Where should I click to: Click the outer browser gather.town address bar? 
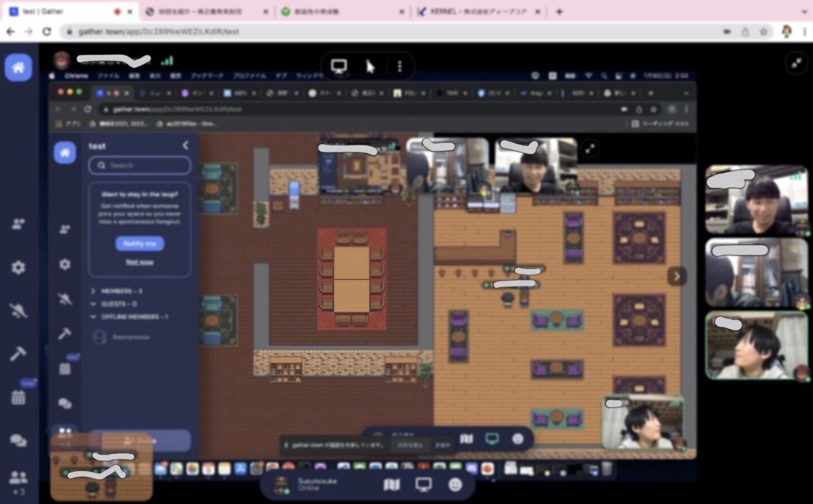click(x=389, y=32)
